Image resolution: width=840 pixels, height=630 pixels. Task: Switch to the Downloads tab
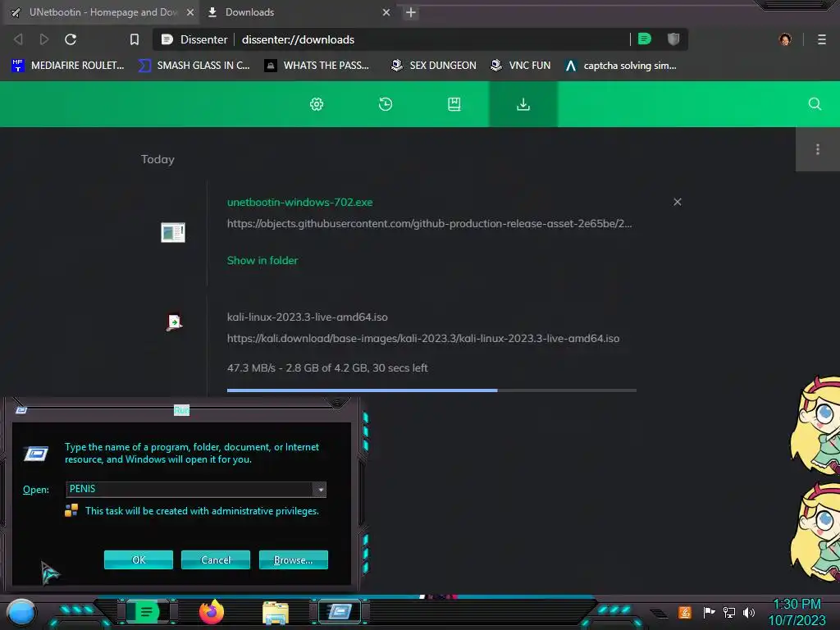299,12
